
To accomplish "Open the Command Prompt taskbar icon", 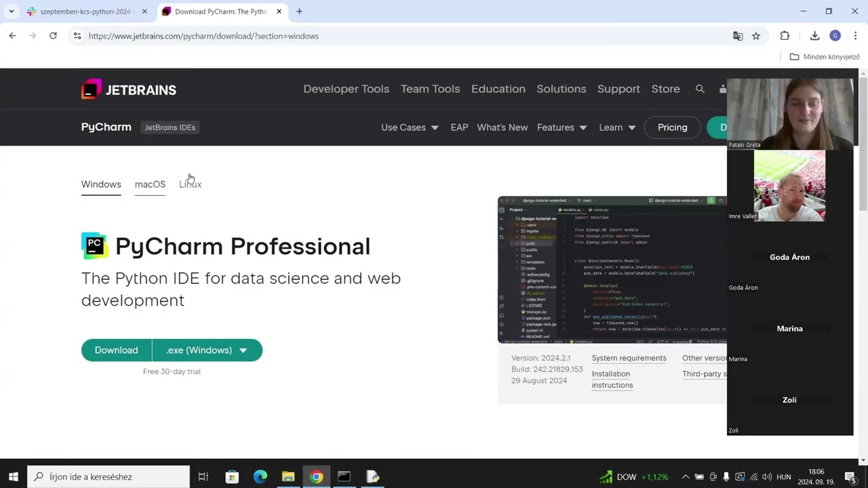I will [x=344, y=476].
